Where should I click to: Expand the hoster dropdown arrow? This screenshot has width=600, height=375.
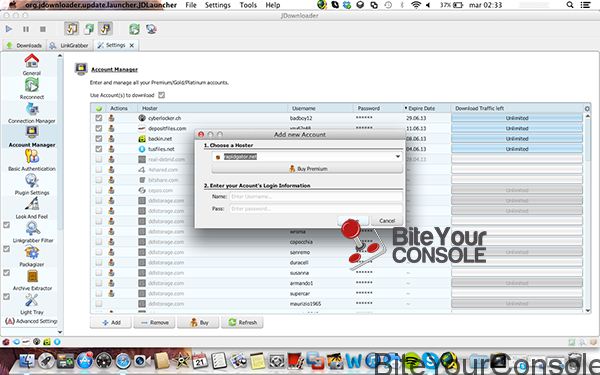point(398,157)
